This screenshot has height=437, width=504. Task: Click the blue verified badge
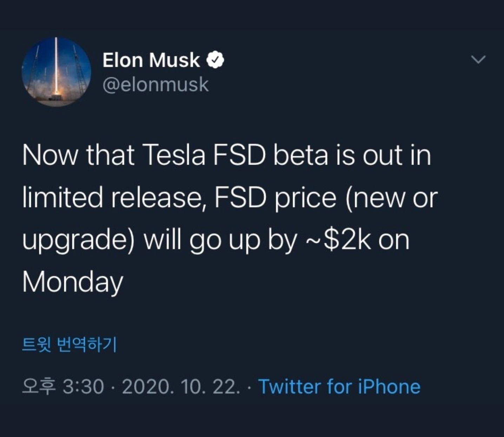click(215, 60)
